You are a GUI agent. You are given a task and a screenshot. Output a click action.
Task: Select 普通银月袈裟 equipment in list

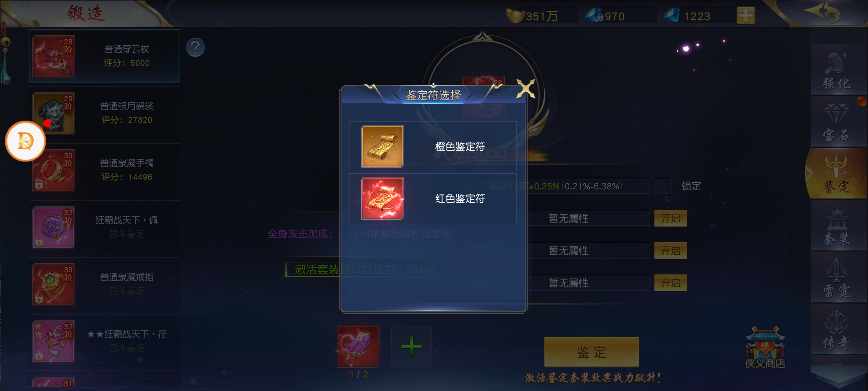tap(104, 113)
